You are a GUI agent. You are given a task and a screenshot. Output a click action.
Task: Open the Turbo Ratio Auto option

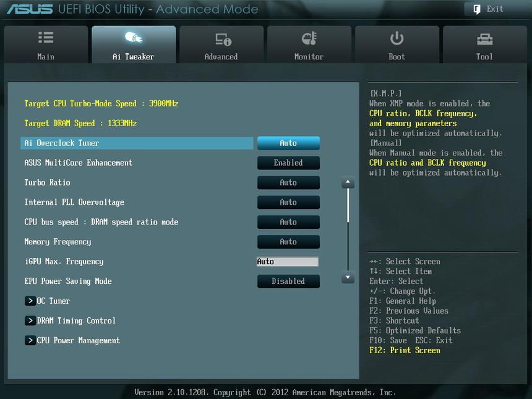tap(288, 182)
